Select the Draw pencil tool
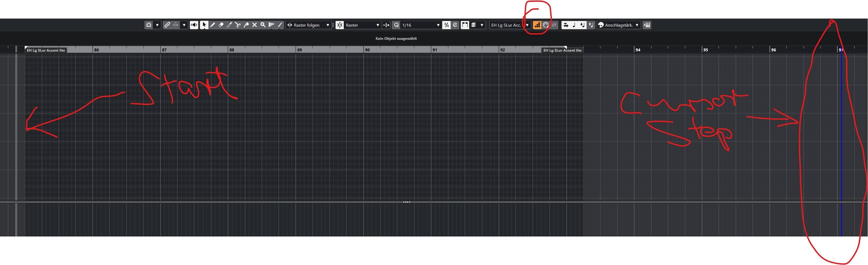868x265 pixels. [x=213, y=25]
